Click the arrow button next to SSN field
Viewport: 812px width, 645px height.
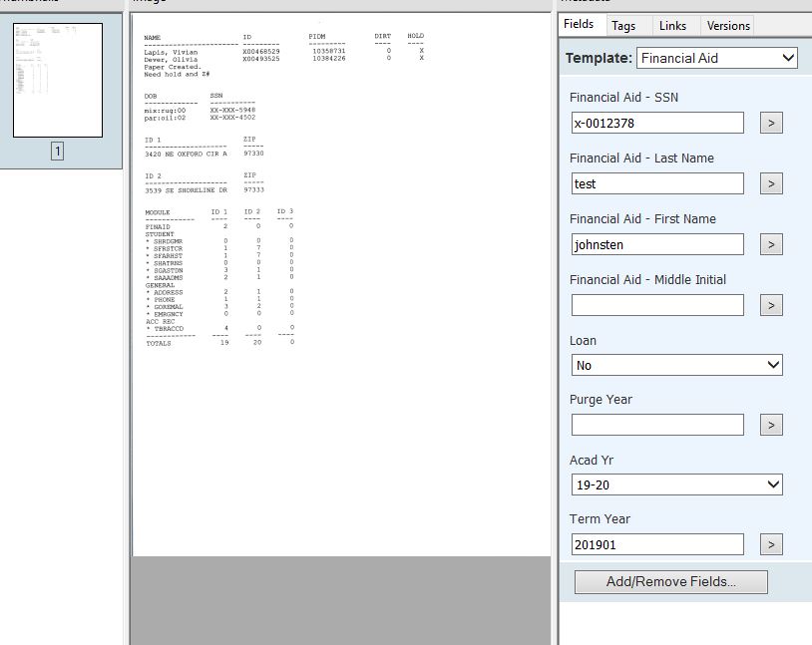click(771, 123)
